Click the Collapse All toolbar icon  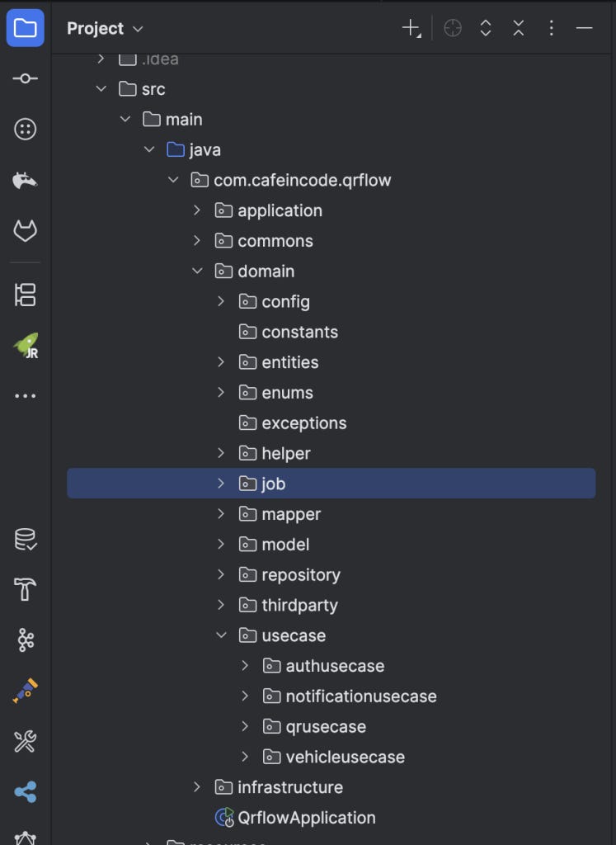(x=518, y=28)
